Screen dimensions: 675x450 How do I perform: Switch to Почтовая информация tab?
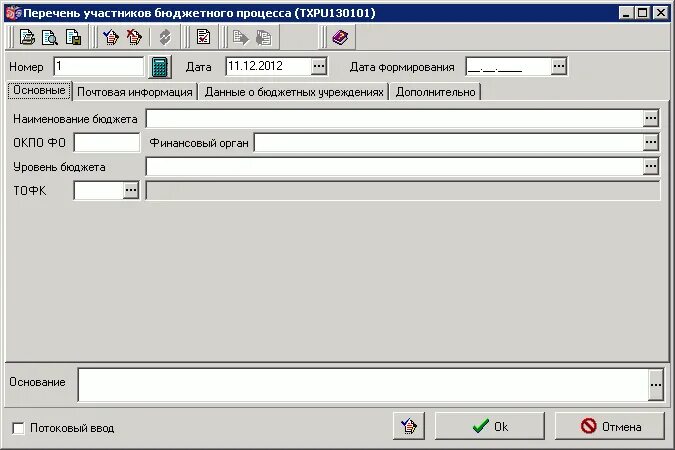[x=135, y=92]
